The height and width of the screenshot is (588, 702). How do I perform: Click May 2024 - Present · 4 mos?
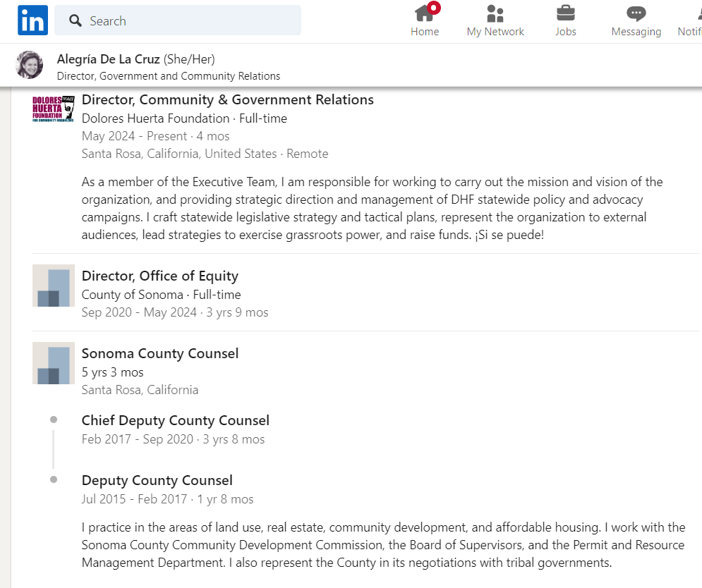tap(155, 136)
